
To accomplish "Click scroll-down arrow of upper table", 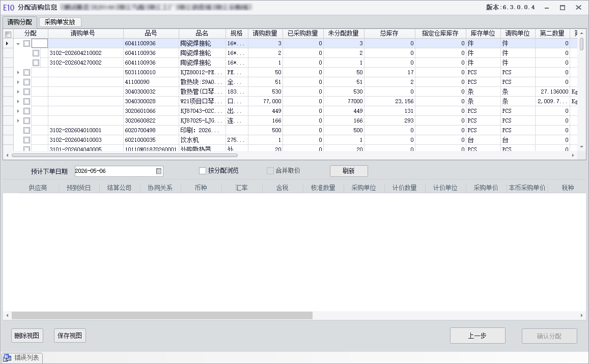I will click(581, 147).
